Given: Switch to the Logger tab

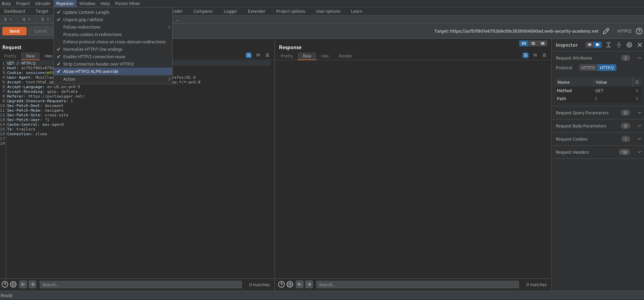Looking at the screenshot, I should 230,11.
